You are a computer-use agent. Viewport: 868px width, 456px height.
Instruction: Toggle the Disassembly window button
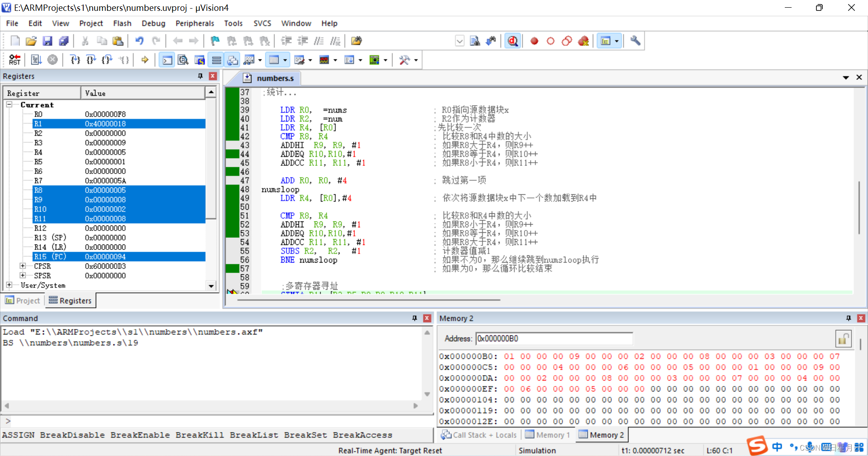click(183, 60)
